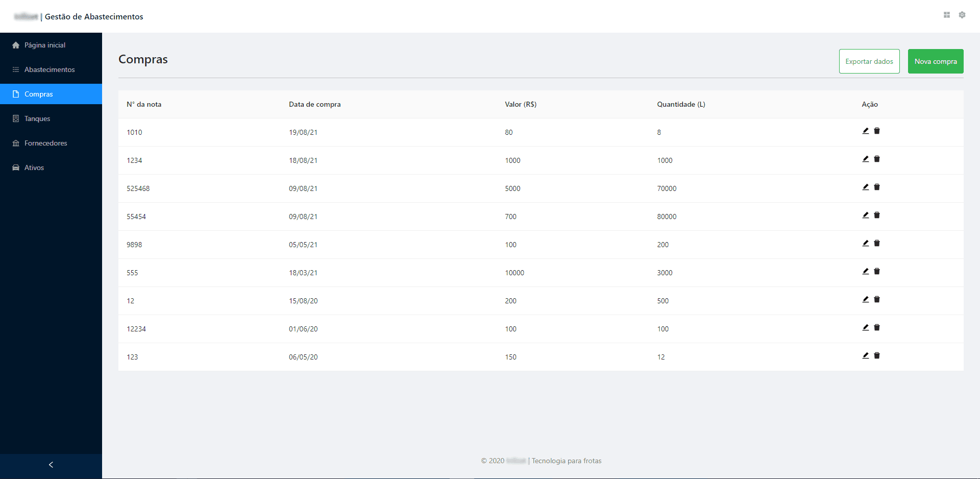Click Exportar dados button

[x=869, y=61]
